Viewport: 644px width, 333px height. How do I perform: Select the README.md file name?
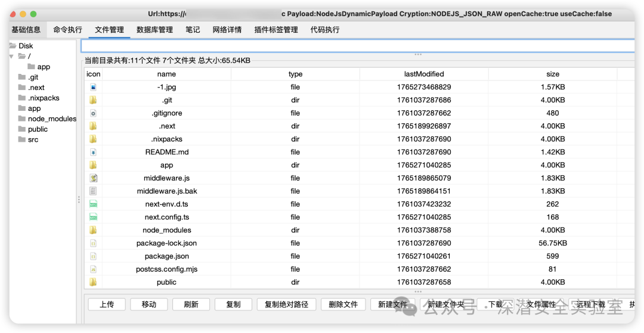[x=167, y=152]
